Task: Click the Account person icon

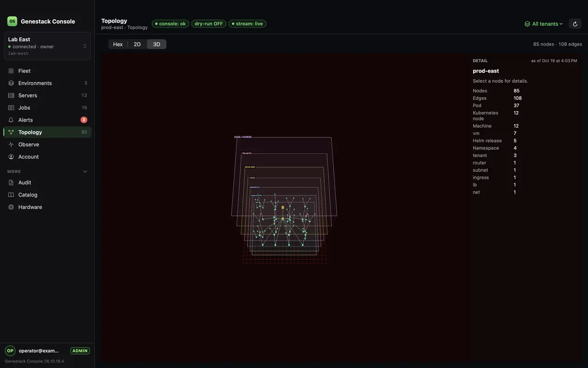Action: point(11,157)
